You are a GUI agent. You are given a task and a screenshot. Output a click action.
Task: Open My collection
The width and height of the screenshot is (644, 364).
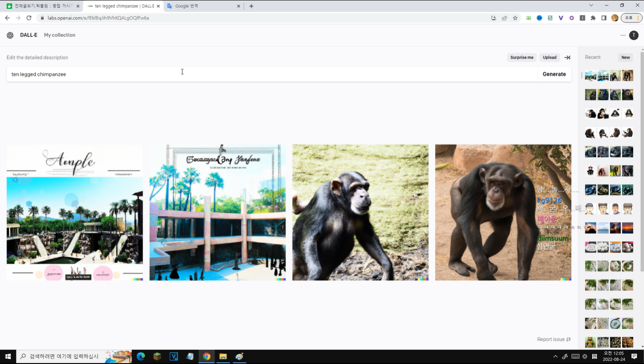[x=60, y=35]
